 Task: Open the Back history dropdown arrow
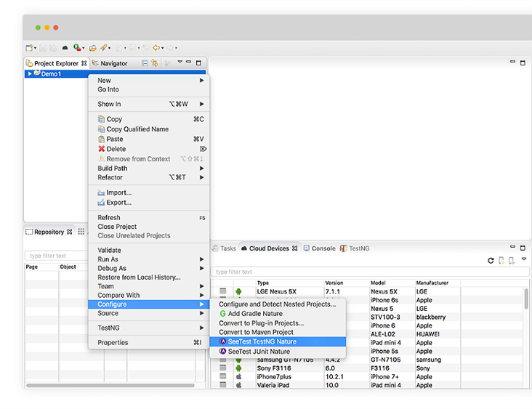[163, 48]
